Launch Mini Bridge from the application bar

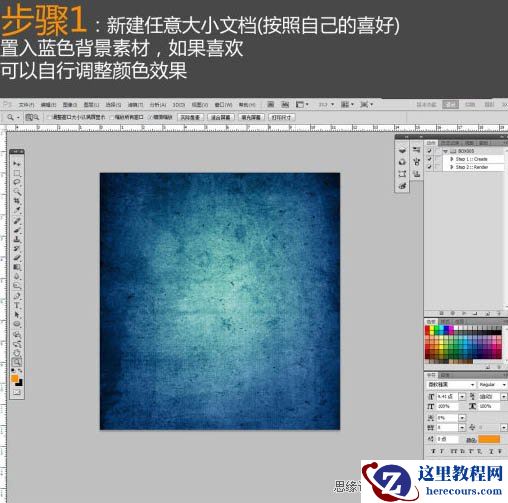[285, 105]
